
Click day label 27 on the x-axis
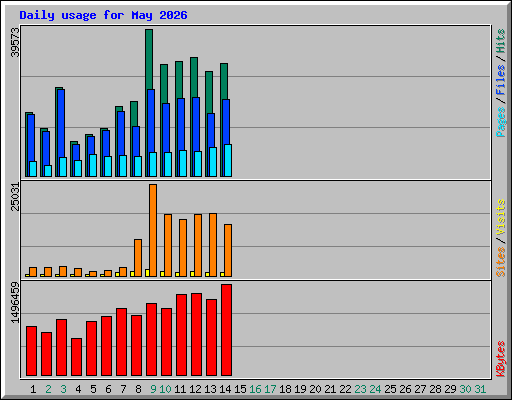click(x=420, y=389)
